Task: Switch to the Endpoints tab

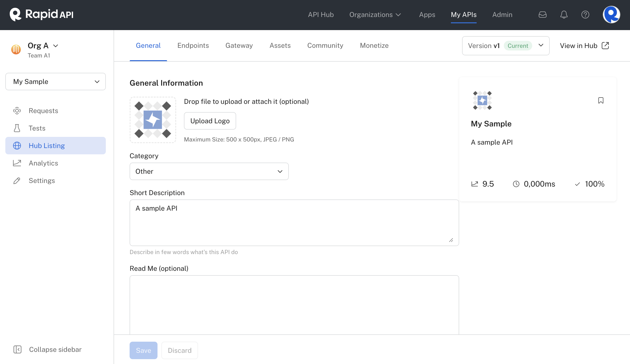Action: tap(193, 46)
